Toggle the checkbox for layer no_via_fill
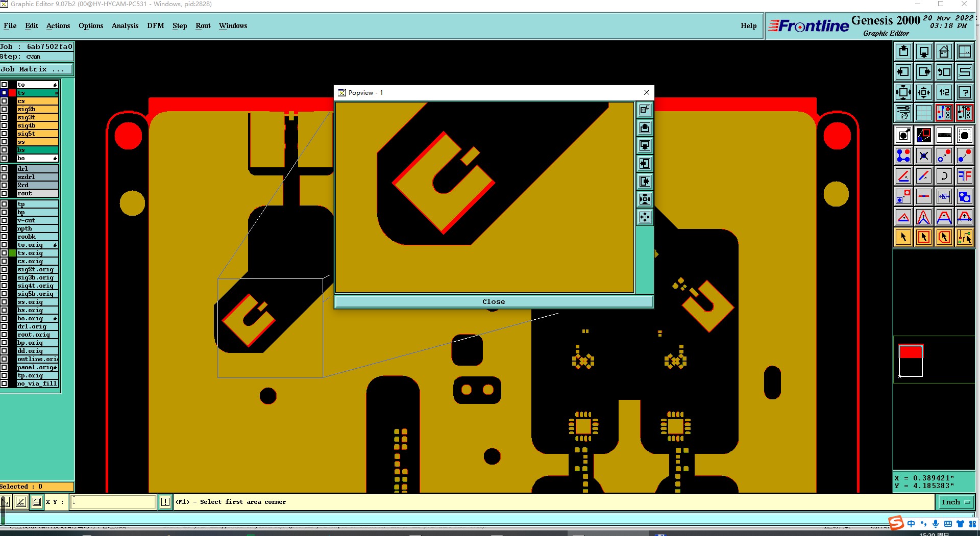Screen dimensions: 980x536 [x=4, y=384]
